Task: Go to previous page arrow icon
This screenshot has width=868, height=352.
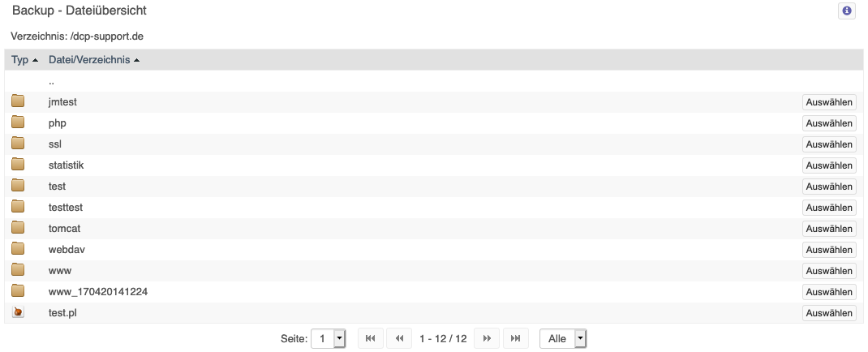Action: pos(399,338)
